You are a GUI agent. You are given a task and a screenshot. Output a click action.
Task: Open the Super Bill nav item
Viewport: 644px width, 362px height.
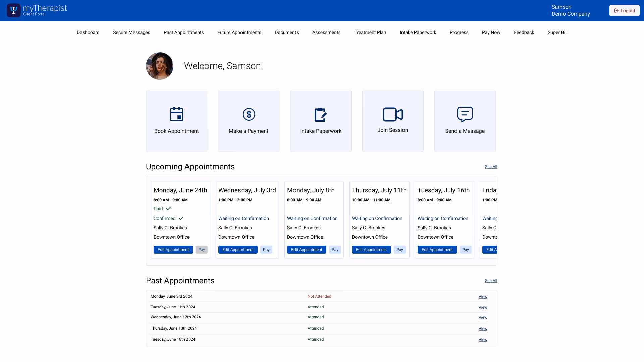(x=557, y=32)
